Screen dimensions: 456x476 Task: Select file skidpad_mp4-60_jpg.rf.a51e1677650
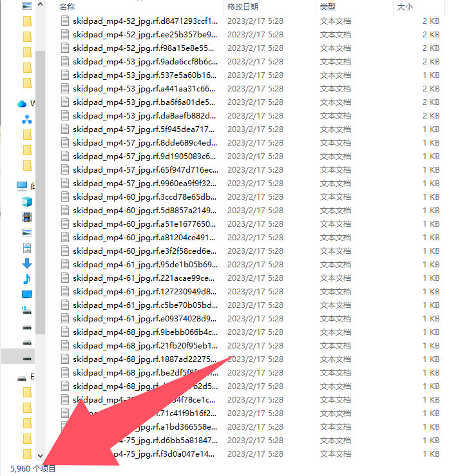144,224
